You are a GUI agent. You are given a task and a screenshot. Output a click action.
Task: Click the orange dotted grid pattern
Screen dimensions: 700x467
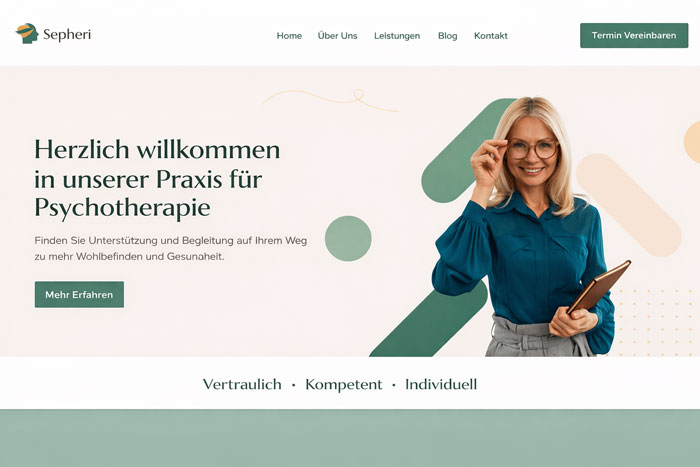coord(653,321)
